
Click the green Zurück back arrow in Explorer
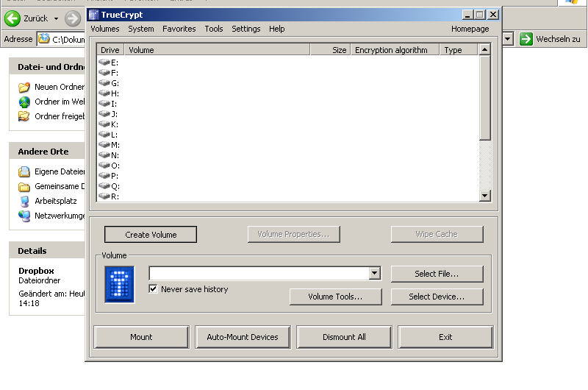pos(12,18)
